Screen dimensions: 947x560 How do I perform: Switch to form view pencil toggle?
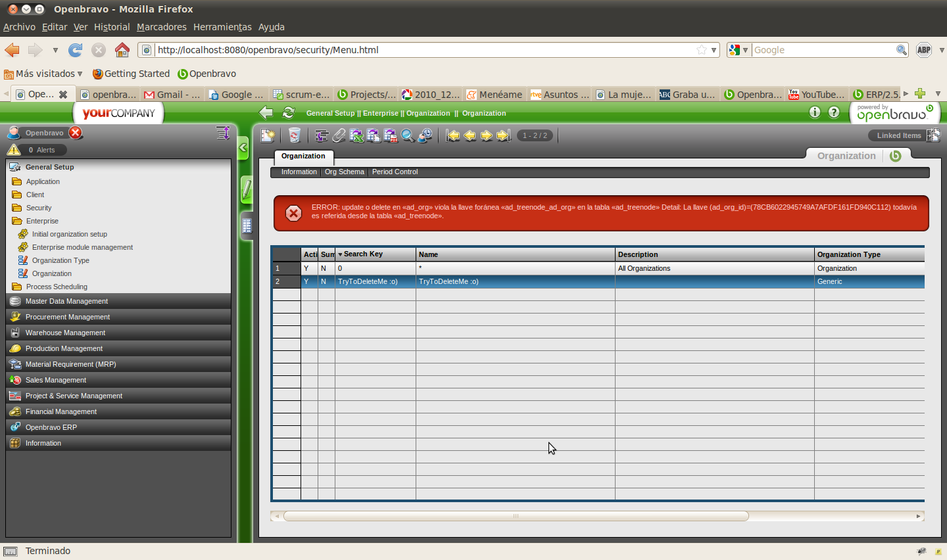247,190
